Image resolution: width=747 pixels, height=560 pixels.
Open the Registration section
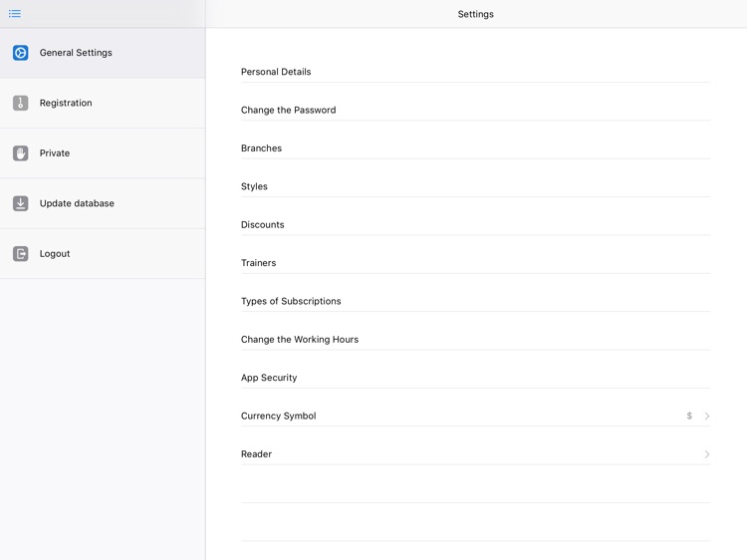point(103,103)
